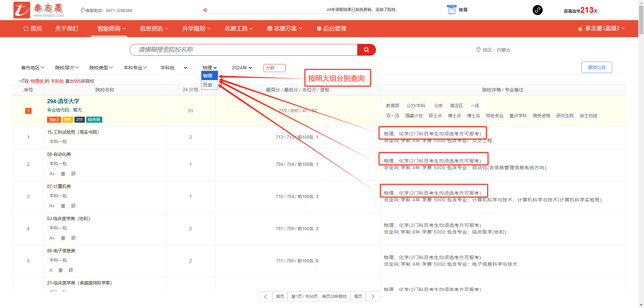Click the location pin region icon
The width and height of the screenshot is (644, 308).
click(478, 50)
